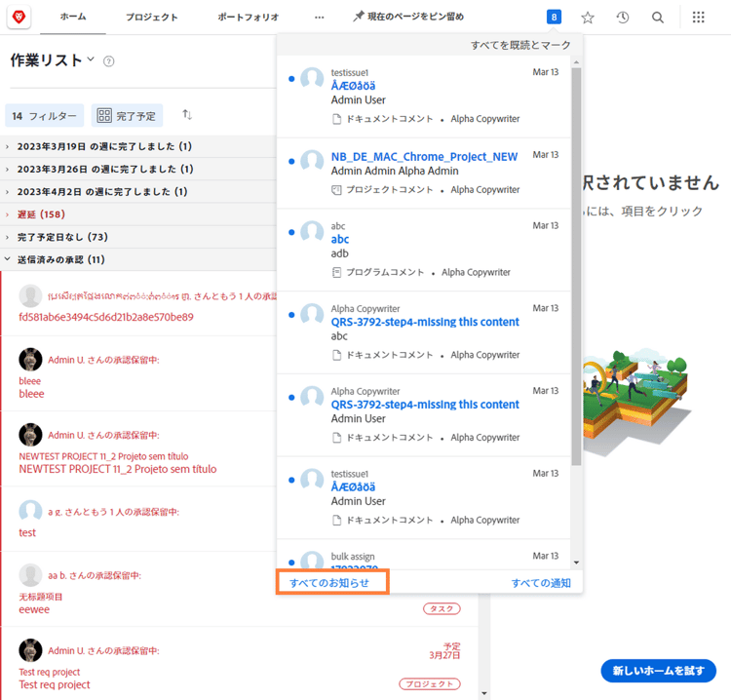
Task: Open すべての通知 link
Action: click(x=541, y=583)
